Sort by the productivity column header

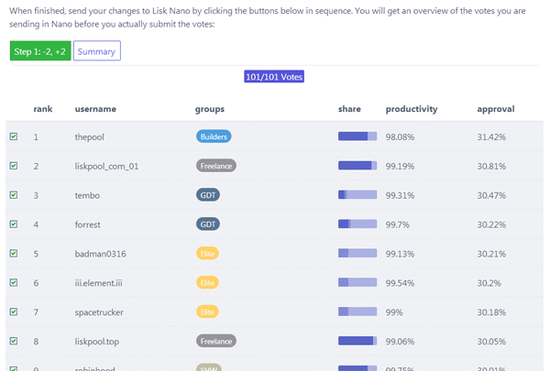pyautogui.click(x=411, y=109)
